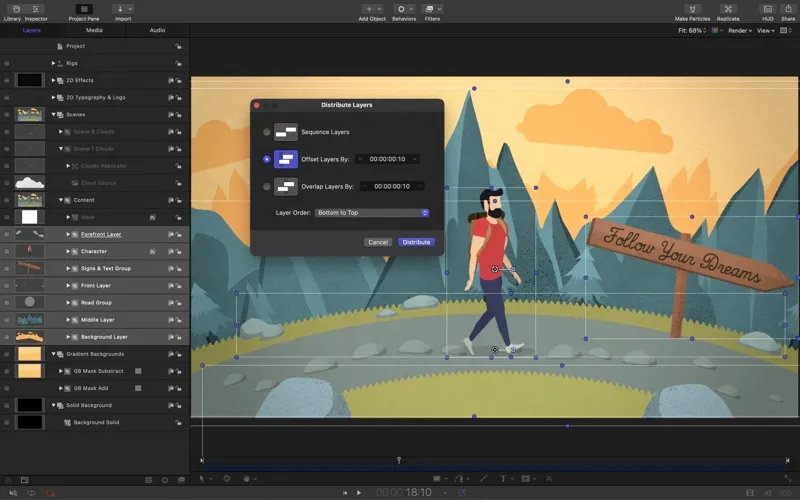Click the Share export icon

point(788,9)
